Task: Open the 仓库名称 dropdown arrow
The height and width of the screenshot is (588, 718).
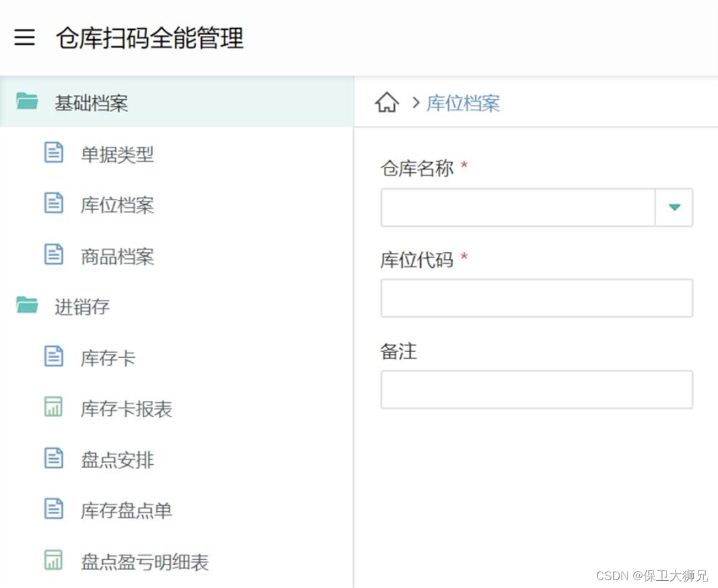Action: click(674, 207)
